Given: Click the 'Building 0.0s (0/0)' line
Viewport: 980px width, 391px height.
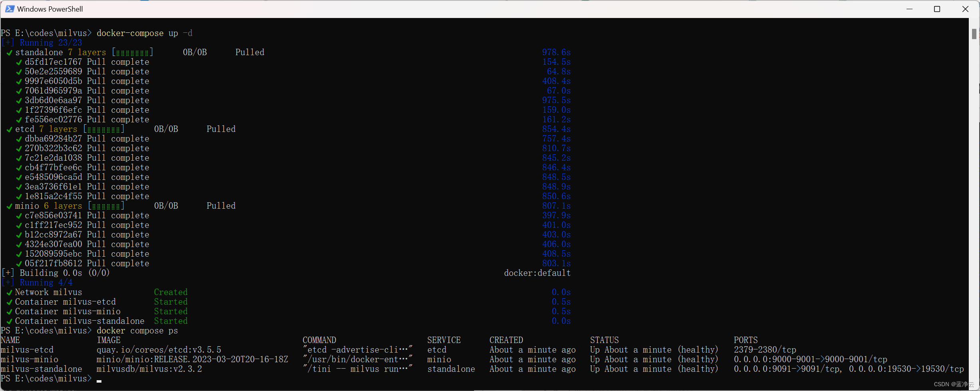Looking at the screenshot, I should click(x=56, y=273).
